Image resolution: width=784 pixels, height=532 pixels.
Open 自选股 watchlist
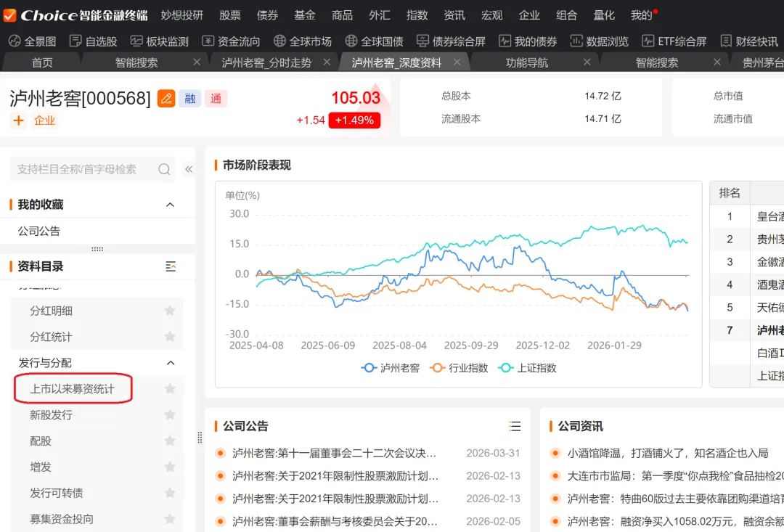pyautogui.click(x=93, y=41)
